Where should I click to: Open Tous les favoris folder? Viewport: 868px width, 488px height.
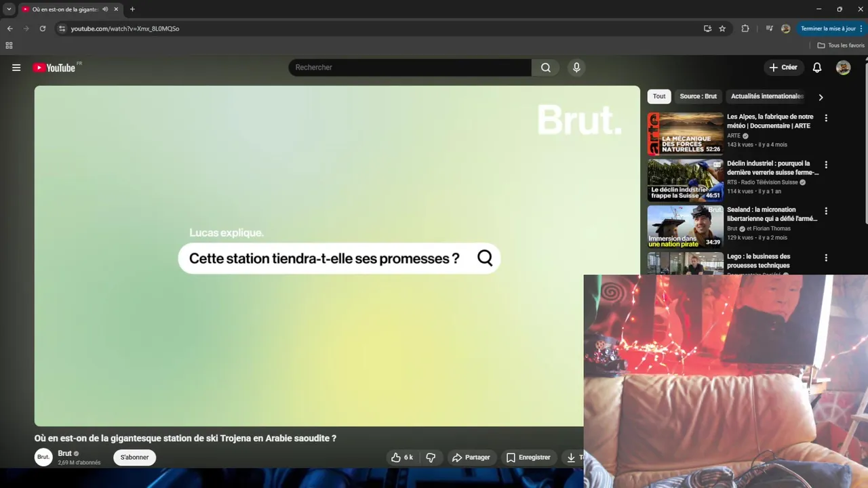coord(841,45)
